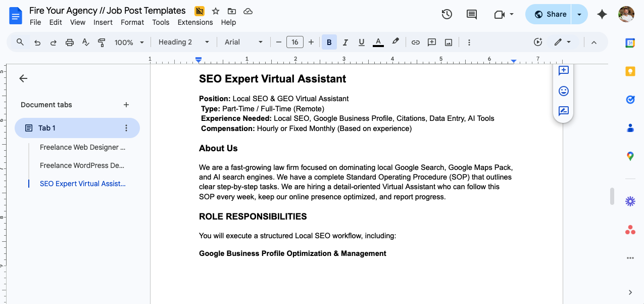Star this document
The image size is (644, 304).
(216, 11)
